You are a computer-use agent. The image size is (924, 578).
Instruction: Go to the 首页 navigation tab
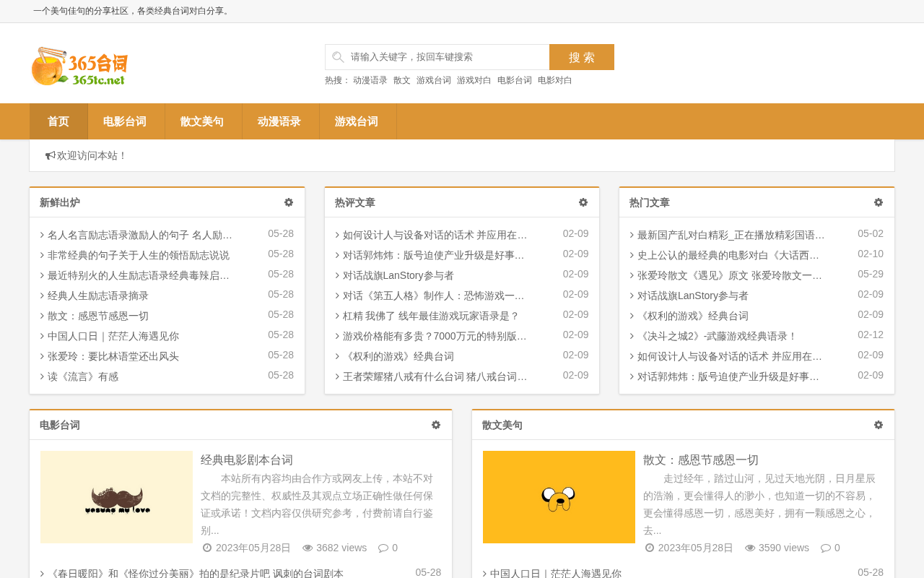pos(58,121)
